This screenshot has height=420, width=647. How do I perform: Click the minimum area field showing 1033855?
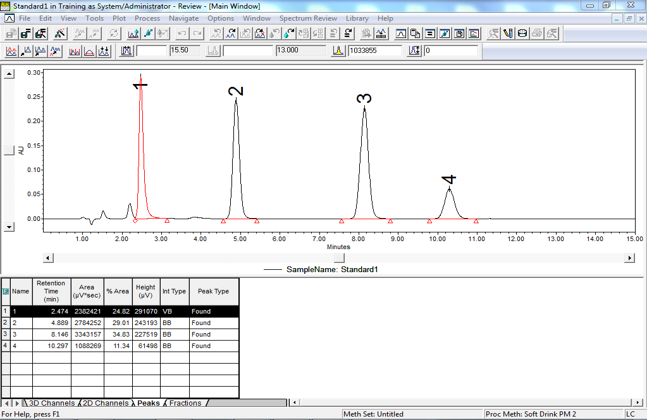(374, 50)
